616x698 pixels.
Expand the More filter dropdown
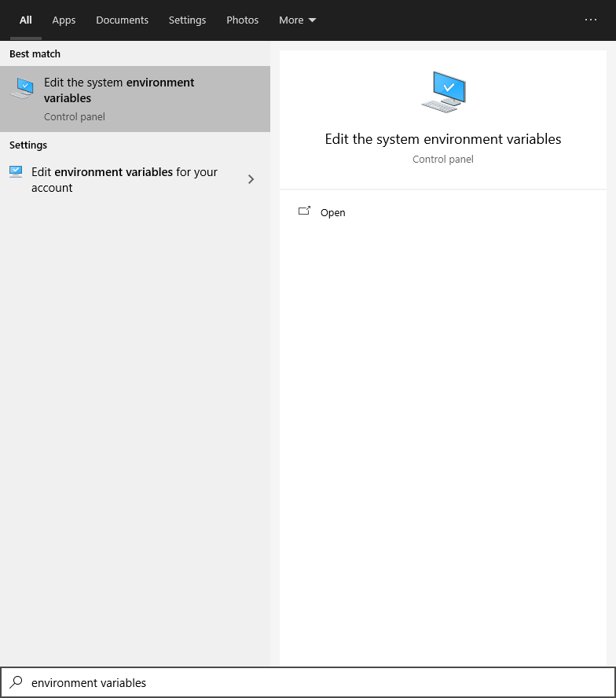click(x=297, y=20)
